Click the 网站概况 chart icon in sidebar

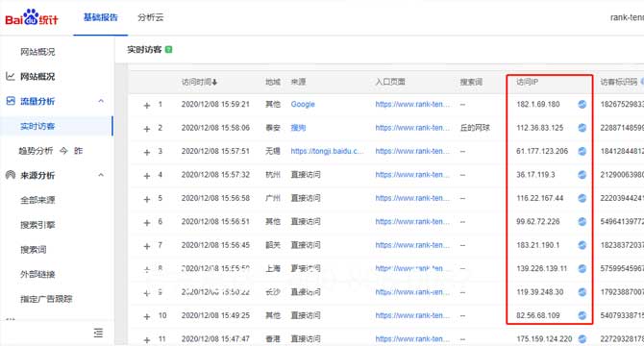(x=11, y=76)
